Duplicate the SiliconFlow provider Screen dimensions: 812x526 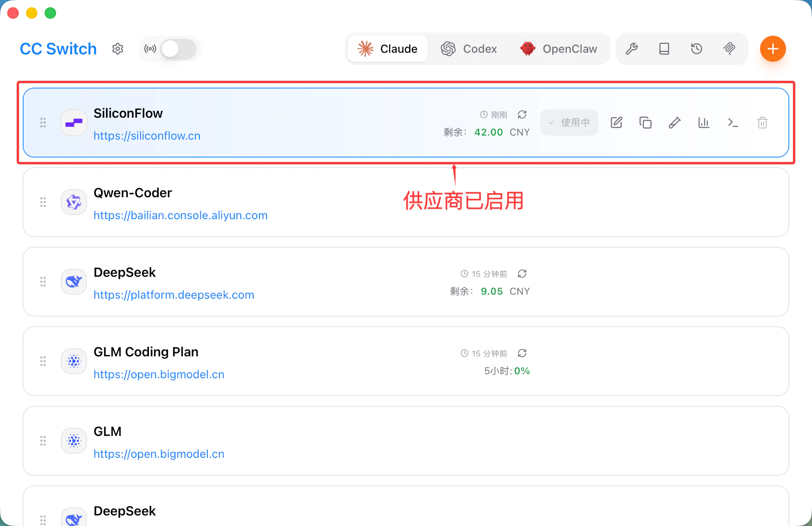point(646,123)
